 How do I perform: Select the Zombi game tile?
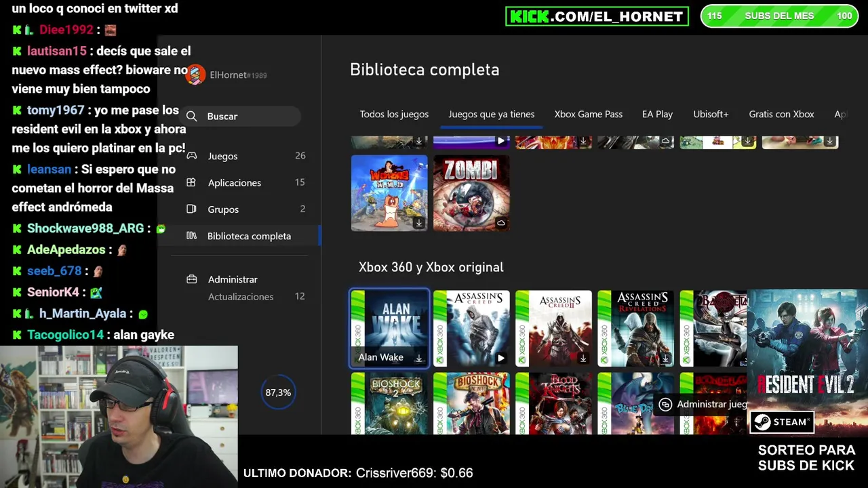(471, 193)
